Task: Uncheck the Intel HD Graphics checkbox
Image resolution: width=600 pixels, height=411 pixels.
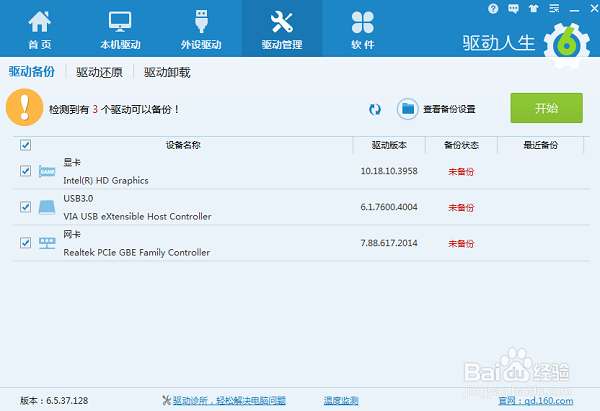Action: 26,171
